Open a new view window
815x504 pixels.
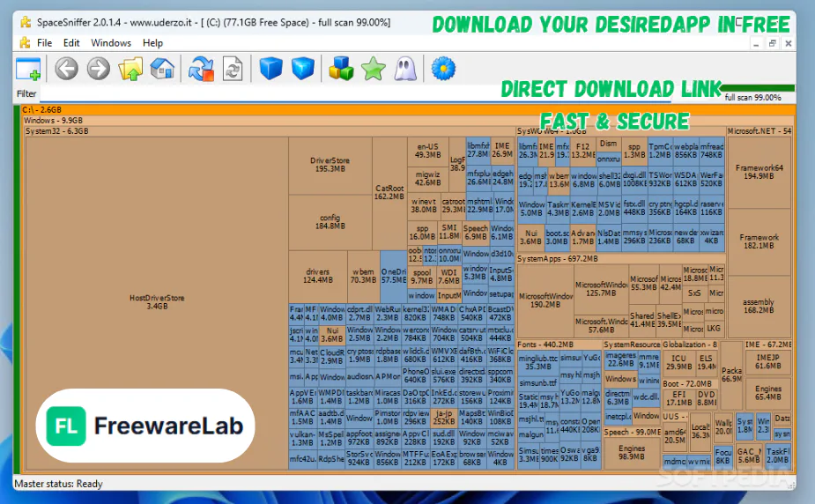pyautogui.click(x=28, y=69)
